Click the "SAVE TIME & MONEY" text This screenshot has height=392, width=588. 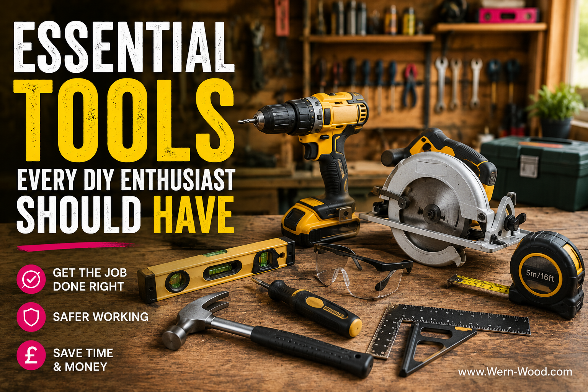[83, 360]
